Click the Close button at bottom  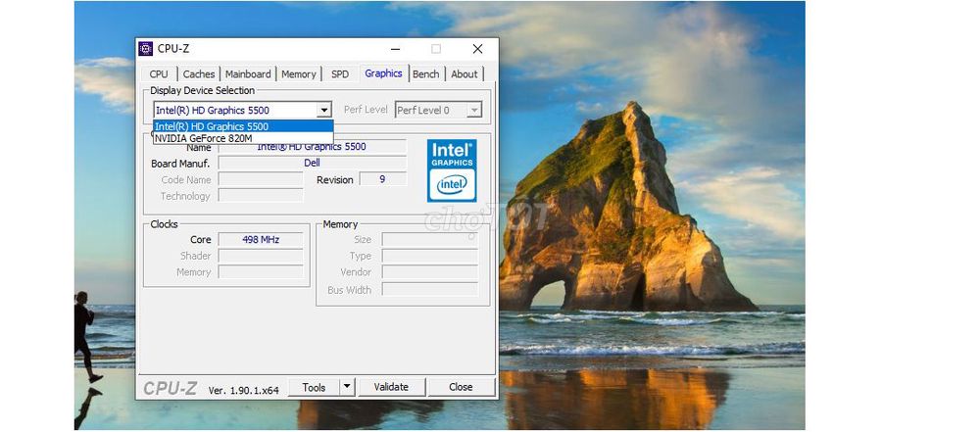click(461, 387)
